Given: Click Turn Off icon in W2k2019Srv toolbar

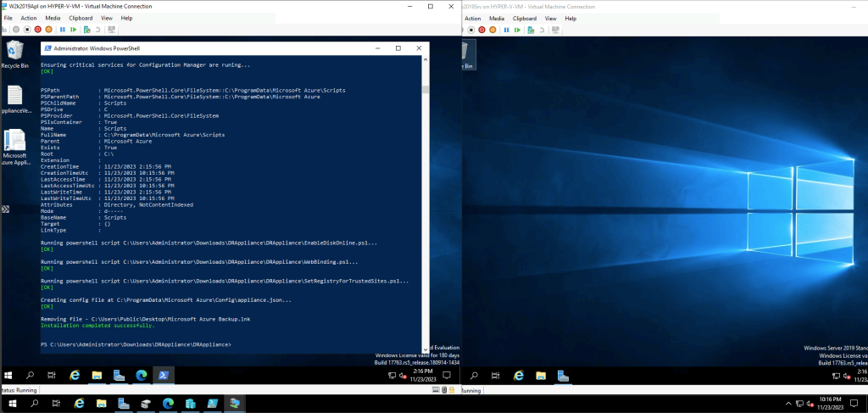Looking at the screenshot, I should click(470, 30).
